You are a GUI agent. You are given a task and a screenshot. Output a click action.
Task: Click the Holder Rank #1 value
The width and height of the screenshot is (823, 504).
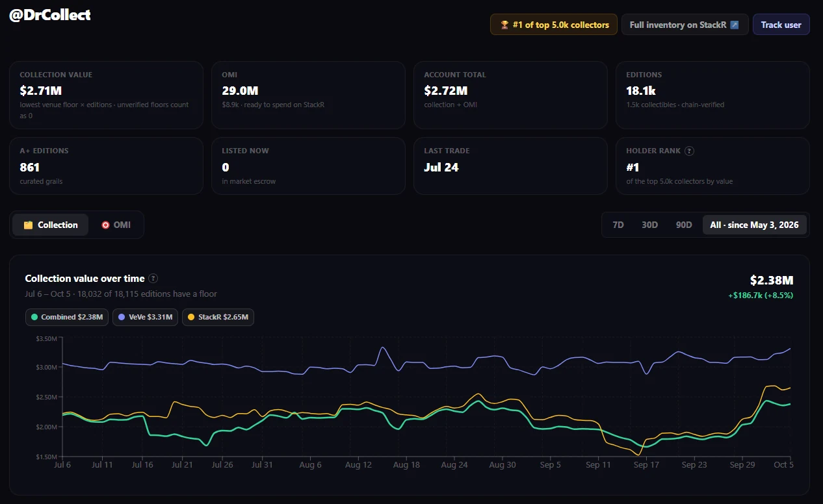coord(633,167)
